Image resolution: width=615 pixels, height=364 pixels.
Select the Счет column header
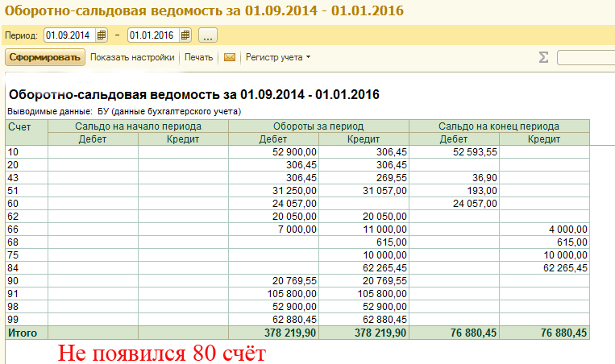coord(27,132)
